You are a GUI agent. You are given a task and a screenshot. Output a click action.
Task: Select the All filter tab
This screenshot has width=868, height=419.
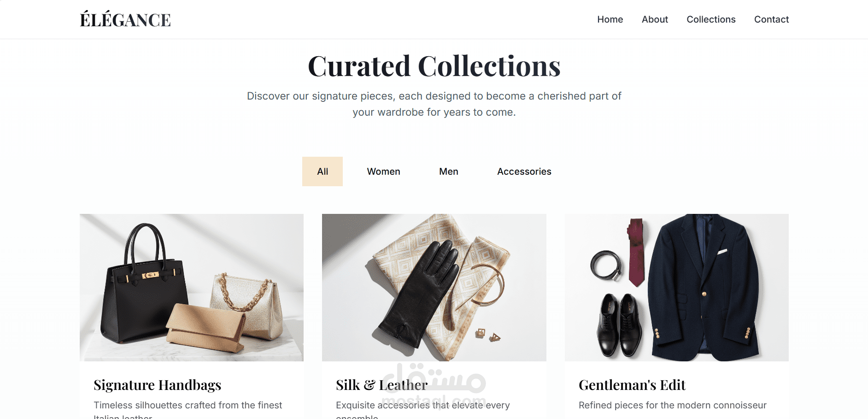(x=323, y=171)
